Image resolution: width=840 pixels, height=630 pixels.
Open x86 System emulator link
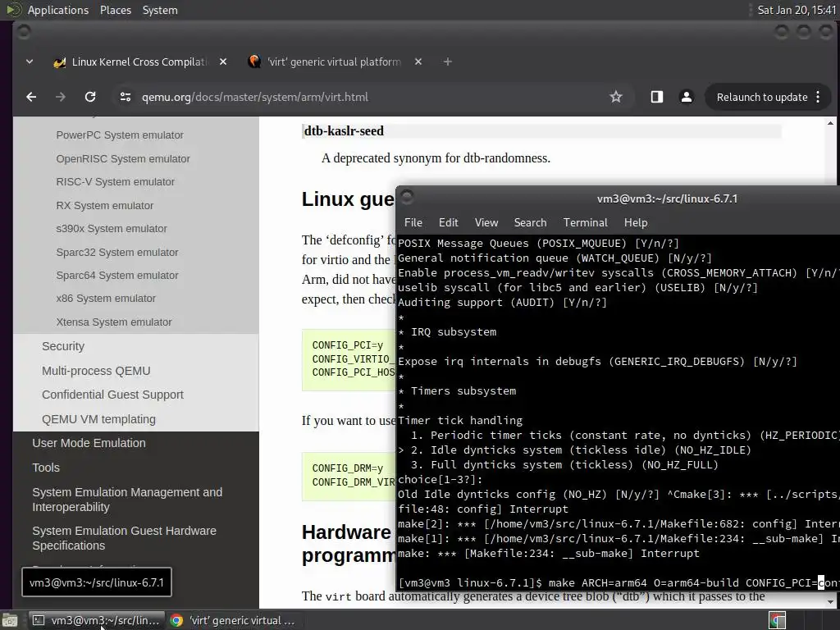106,298
